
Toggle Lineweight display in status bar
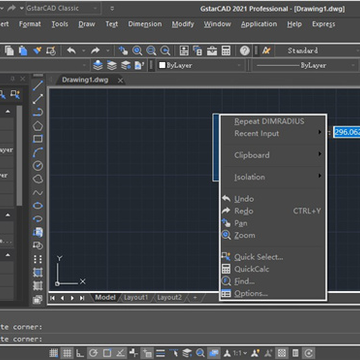(160, 353)
